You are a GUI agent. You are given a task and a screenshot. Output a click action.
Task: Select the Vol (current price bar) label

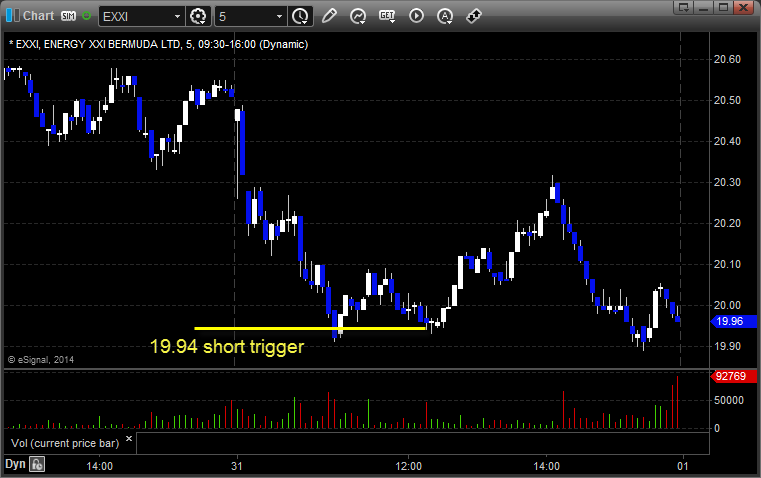65,443
